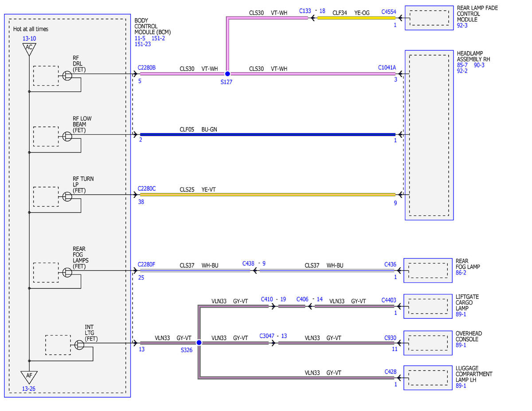This screenshot has width=532, height=411.
Task: Open page reference 13-10 link
Action: (x=29, y=39)
